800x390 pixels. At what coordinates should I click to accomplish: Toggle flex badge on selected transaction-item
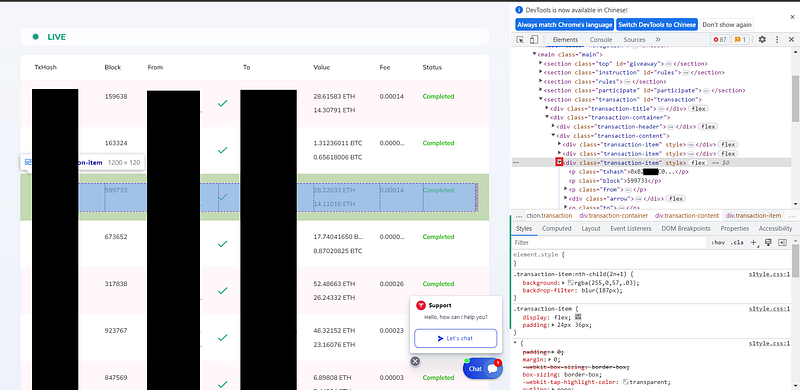click(697, 163)
